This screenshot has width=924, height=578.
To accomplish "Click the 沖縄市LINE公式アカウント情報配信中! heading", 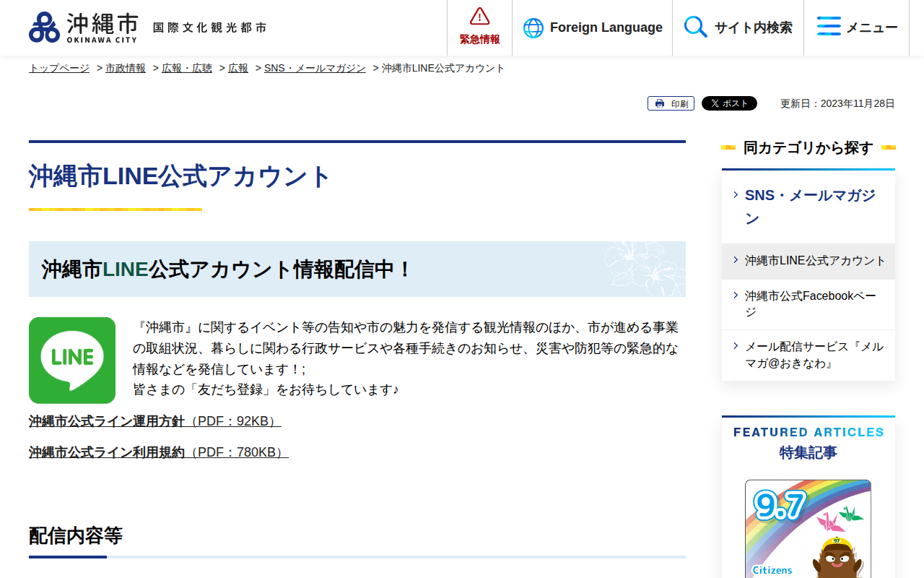I will (x=227, y=269).
